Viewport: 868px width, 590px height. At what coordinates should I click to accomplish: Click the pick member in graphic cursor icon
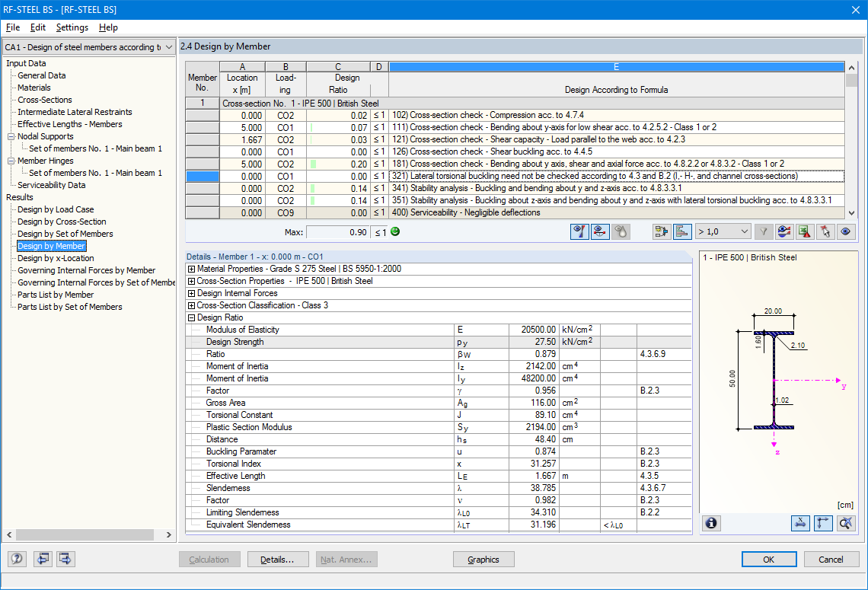825,232
